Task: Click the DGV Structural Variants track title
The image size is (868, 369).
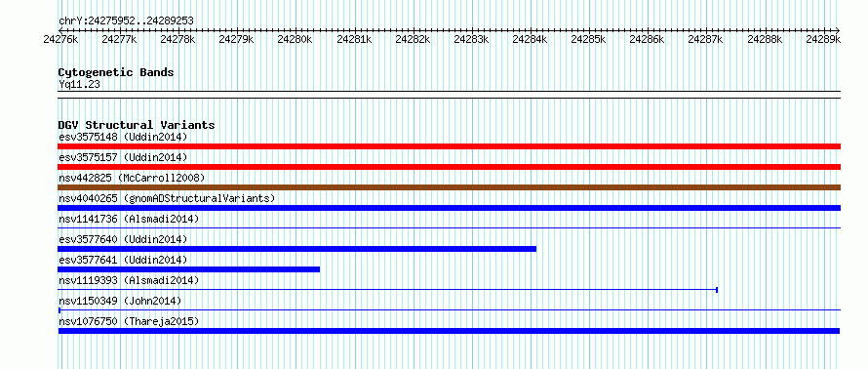Action: 137,125
